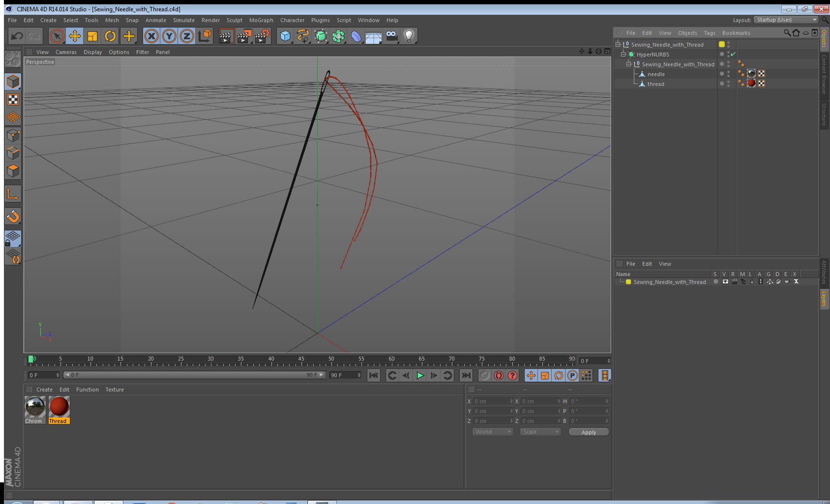Select the red Thread material thumbnail
This screenshot has height=504, width=830.
point(59,406)
